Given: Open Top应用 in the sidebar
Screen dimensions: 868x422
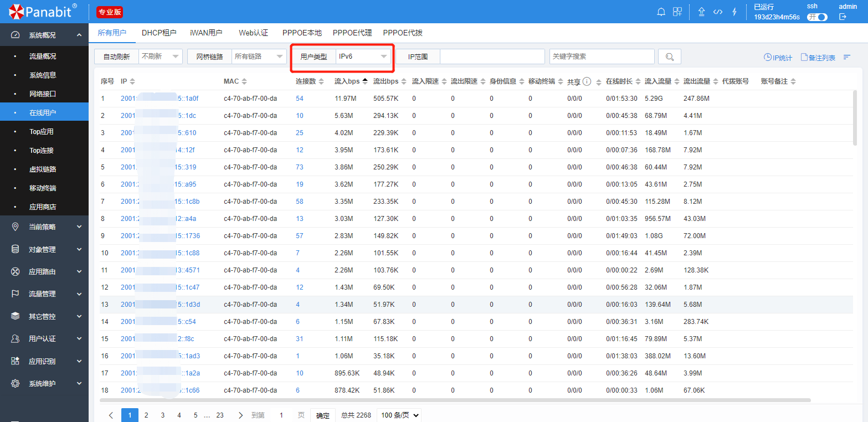Looking at the screenshot, I should pos(41,132).
